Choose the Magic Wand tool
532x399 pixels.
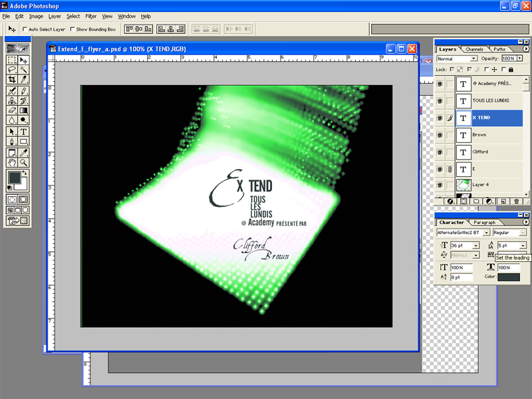[x=24, y=70]
